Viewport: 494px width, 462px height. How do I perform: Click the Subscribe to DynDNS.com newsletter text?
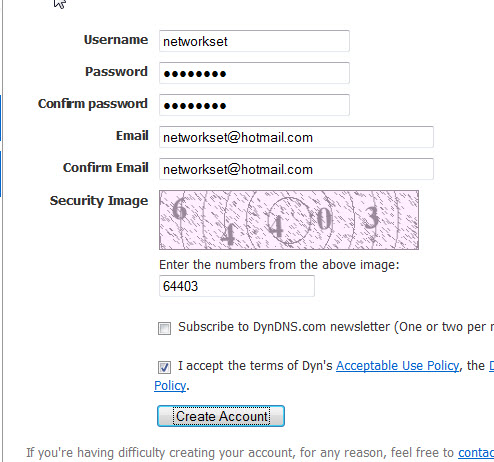click(x=336, y=327)
